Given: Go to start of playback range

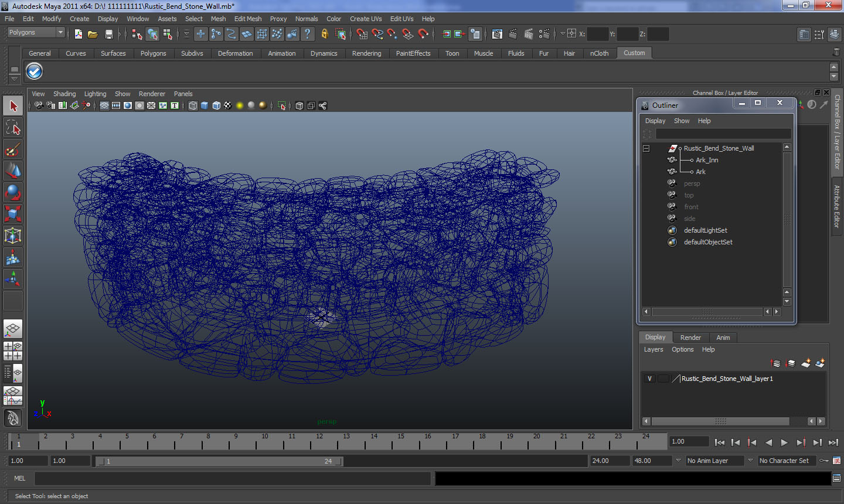Looking at the screenshot, I should 720,442.
